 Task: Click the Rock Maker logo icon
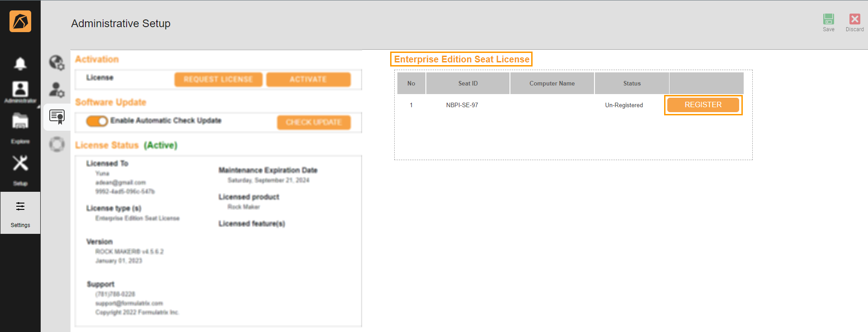pyautogui.click(x=20, y=21)
